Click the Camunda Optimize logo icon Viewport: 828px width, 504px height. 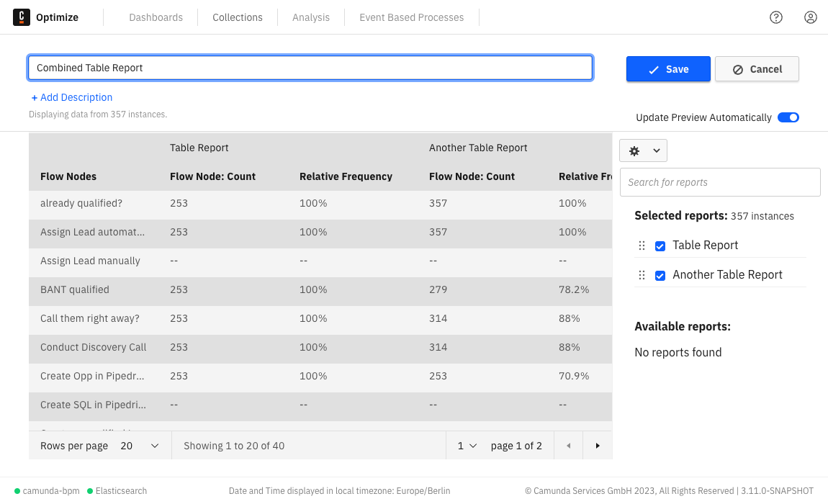[22, 17]
